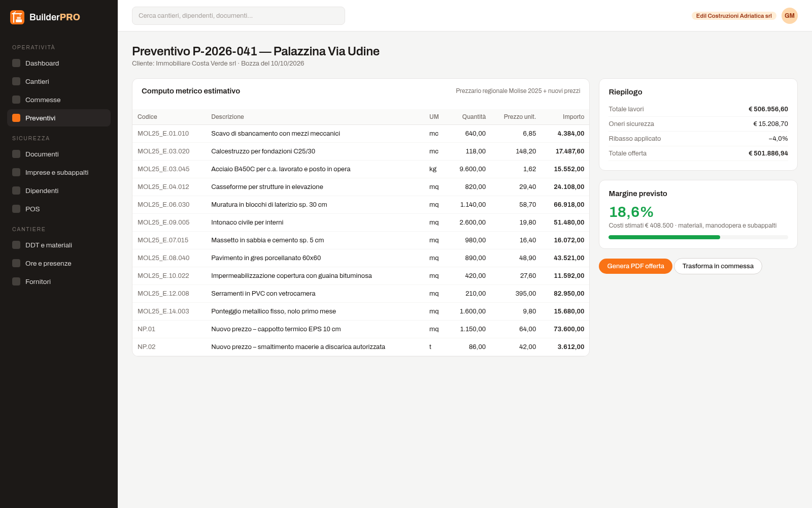
Task: Click the Cantieri sidebar icon
Action: pos(16,81)
